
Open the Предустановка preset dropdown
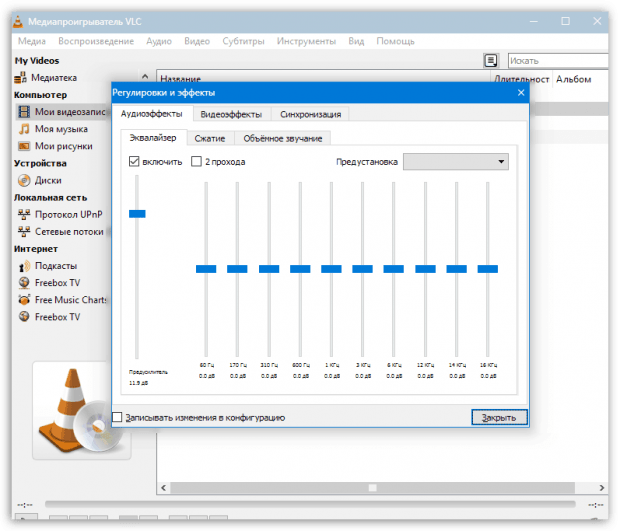pyautogui.click(x=456, y=161)
